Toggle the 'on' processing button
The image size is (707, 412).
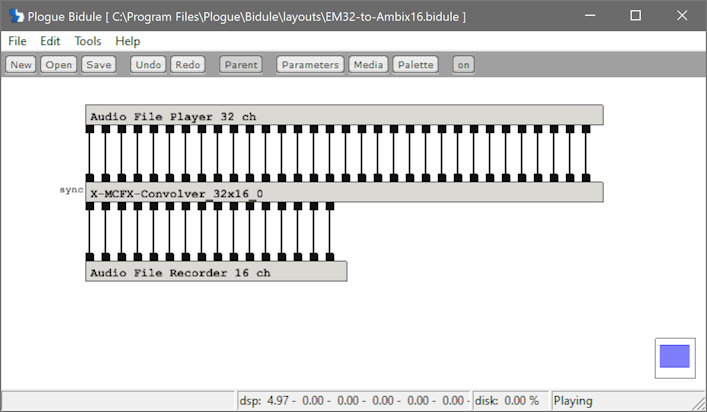(464, 64)
